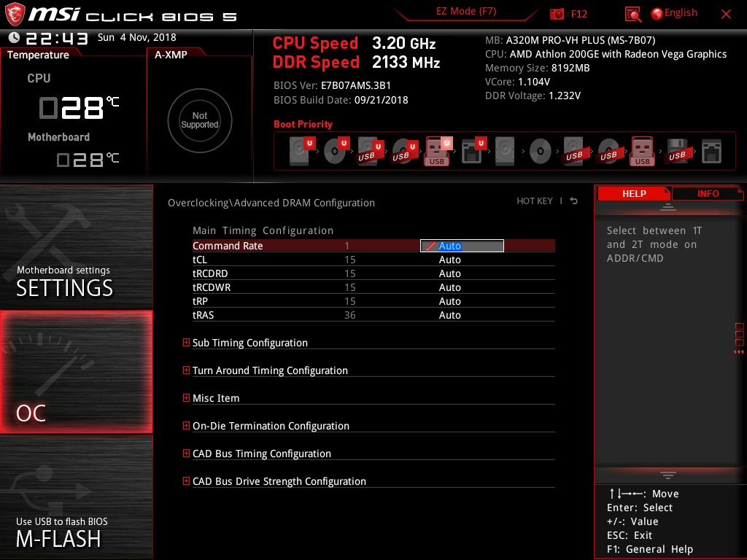
Task: Click the help panel top scroll handle
Action: (668, 207)
